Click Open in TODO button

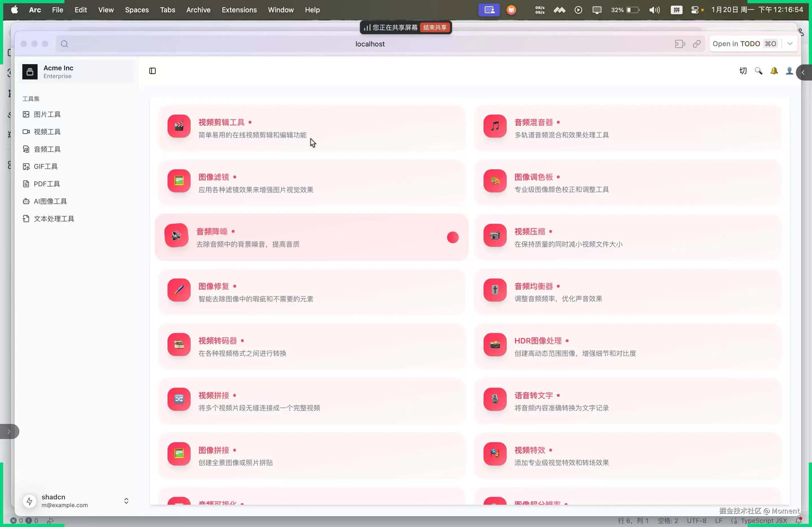coord(745,44)
